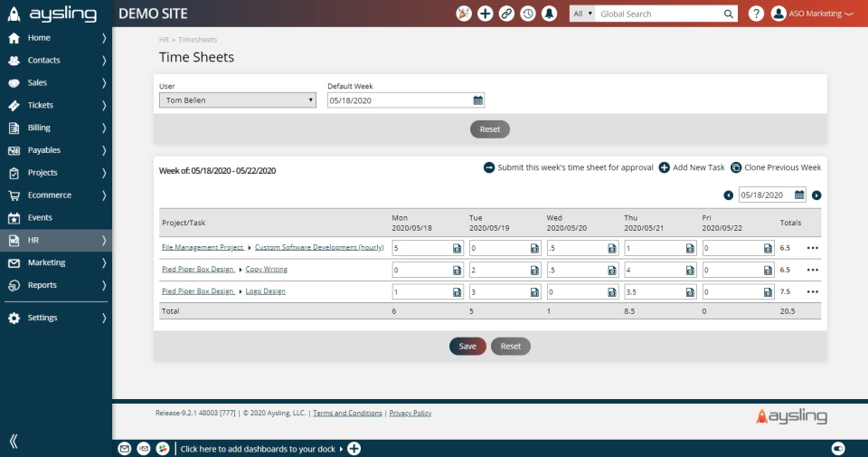Open the link icon in the top bar
868x457 pixels.
click(506, 14)
